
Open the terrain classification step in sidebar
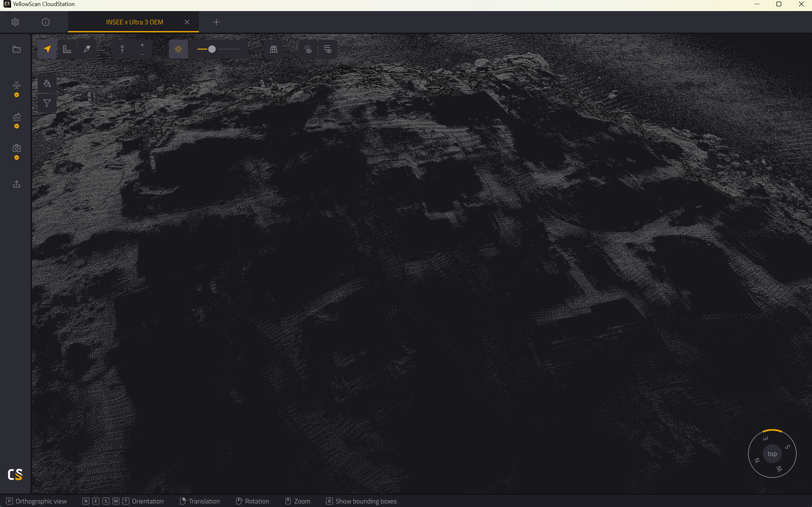(x=16, y=117)
